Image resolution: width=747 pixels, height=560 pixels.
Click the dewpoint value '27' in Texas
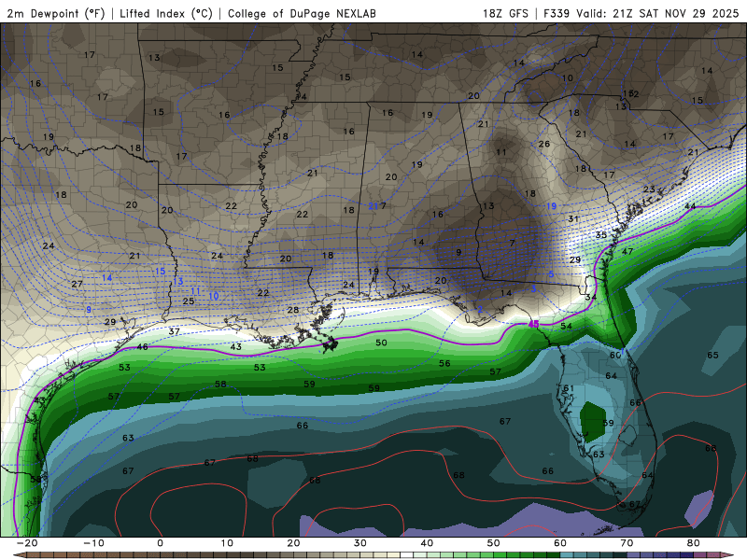coord(77,284)
